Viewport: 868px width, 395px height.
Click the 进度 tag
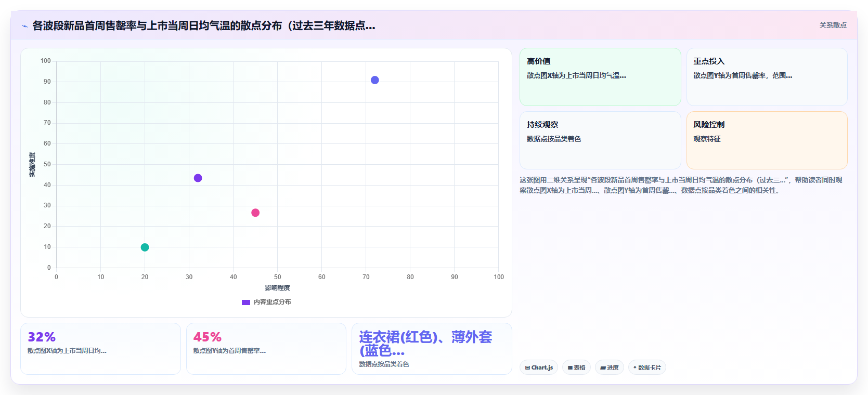610,367
